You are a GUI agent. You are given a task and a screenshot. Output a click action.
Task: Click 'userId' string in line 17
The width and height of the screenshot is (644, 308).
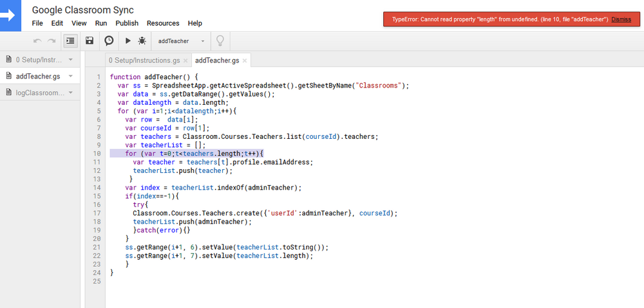point(282,213)
